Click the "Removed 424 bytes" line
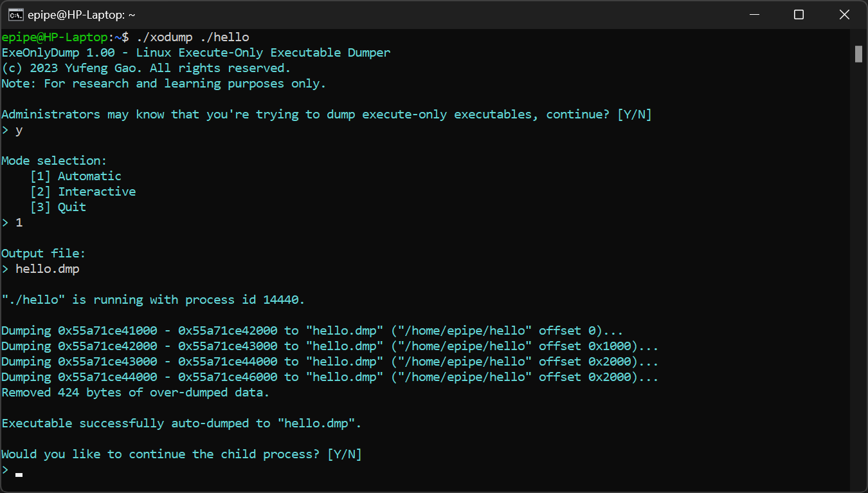Screen dimensions: 868x493 pyautogui.click(x=135, y=392)
